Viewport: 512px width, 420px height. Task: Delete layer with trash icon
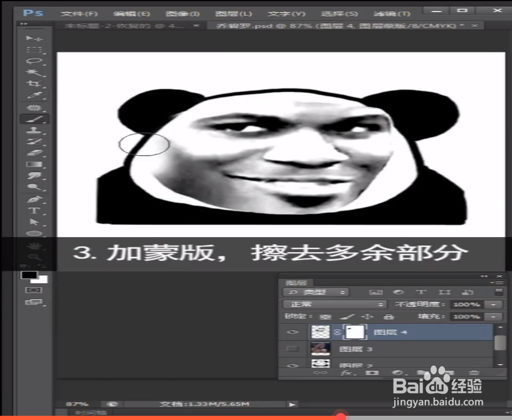coord(473,372)
